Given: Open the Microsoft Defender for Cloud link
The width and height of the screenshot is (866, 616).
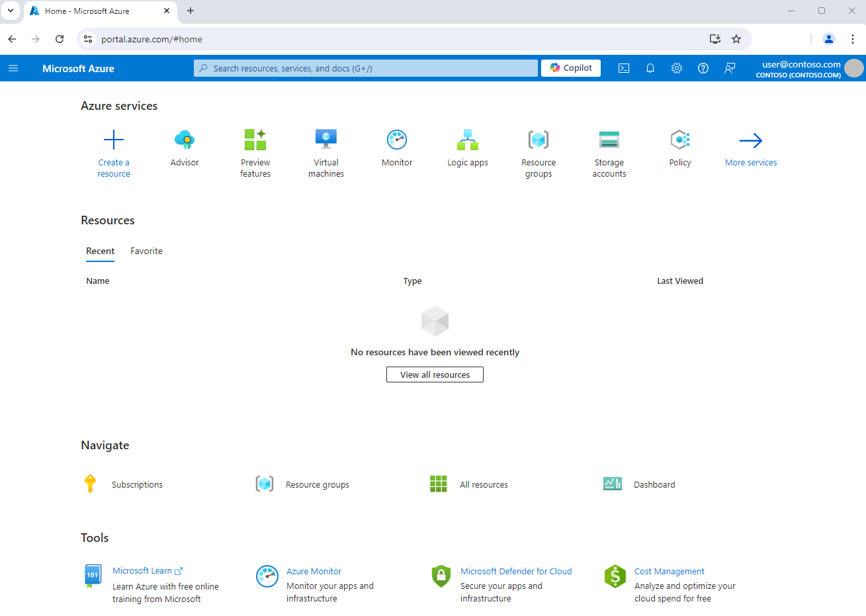Looking at the screenshot, I should [516, 571].
